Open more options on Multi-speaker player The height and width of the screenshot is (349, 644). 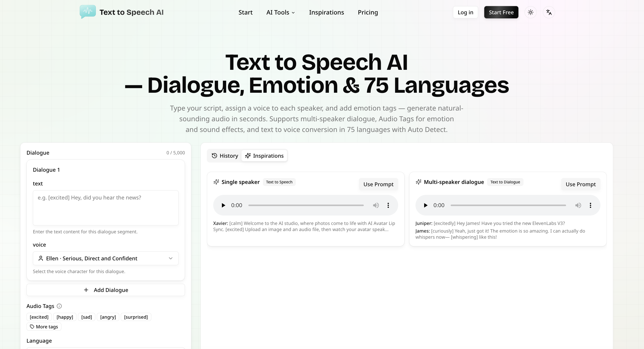click(591, 205)
